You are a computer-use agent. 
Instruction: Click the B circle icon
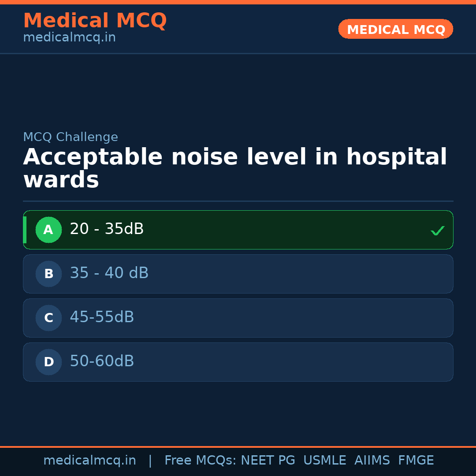point(48,274)
